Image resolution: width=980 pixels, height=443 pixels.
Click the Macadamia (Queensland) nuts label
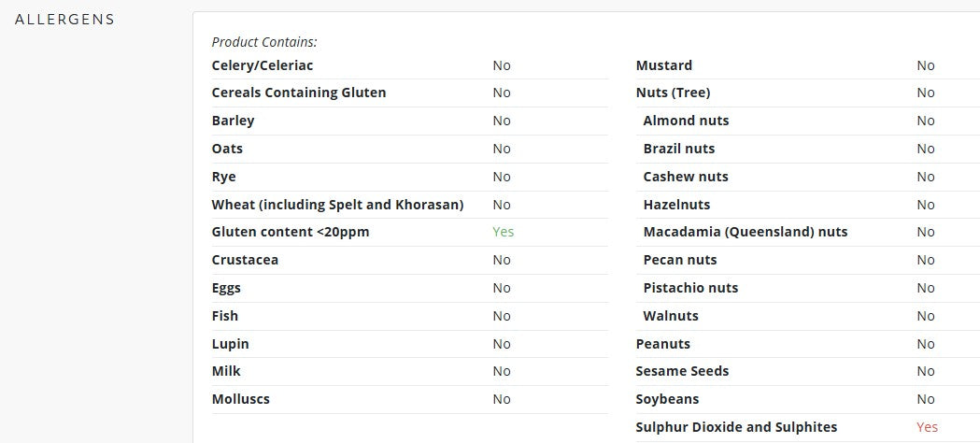(745, 232)
